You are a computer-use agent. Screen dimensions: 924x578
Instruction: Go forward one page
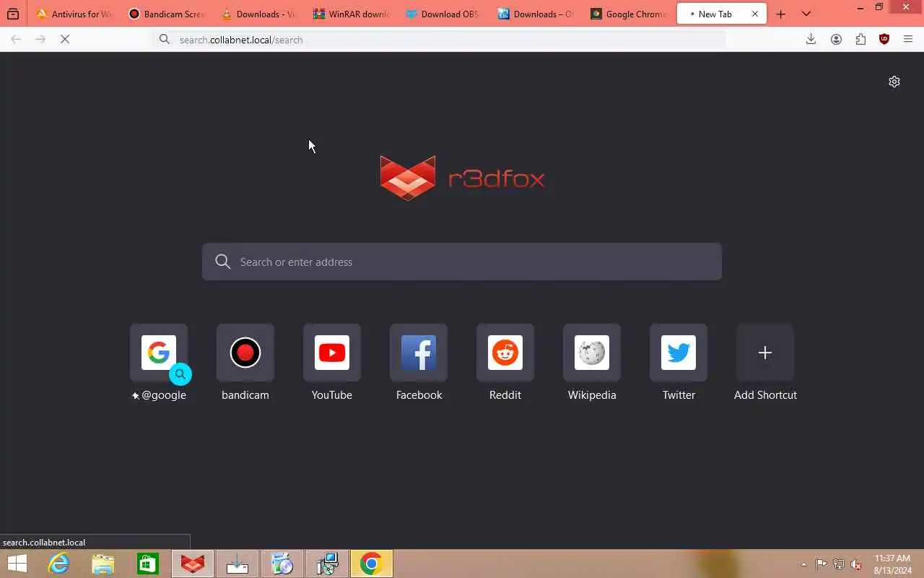(40, 40)
